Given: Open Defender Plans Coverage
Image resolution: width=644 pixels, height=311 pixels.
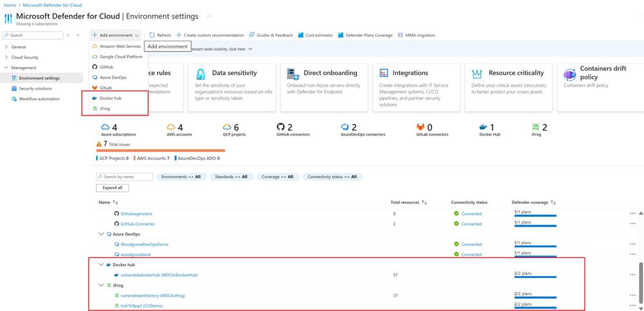Looking at the screenshot, I should pyautogui.click(x=365, y=35).
